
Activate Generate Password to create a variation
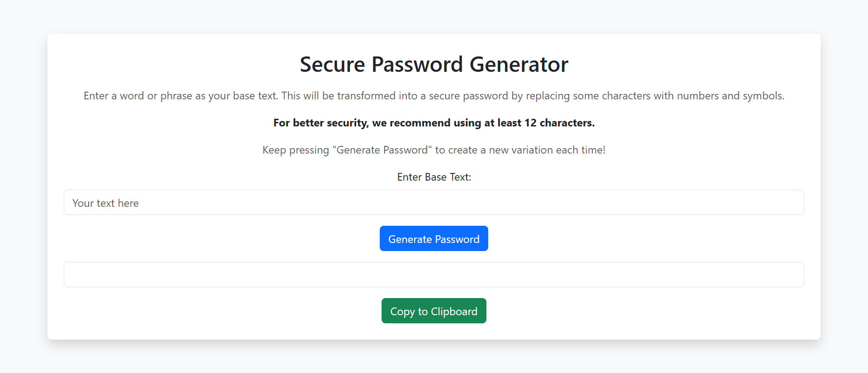[x=434, y=238]
